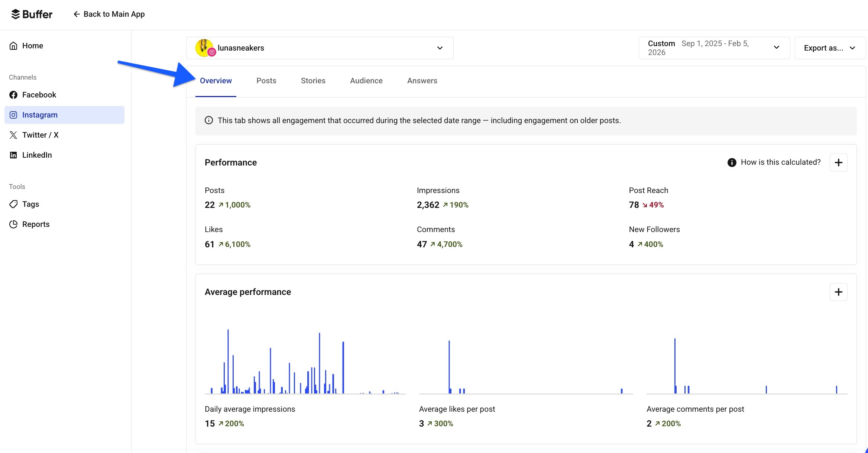Select Twitter / X channel in sidebar
The image size is (868, 453).
[64, 135]
